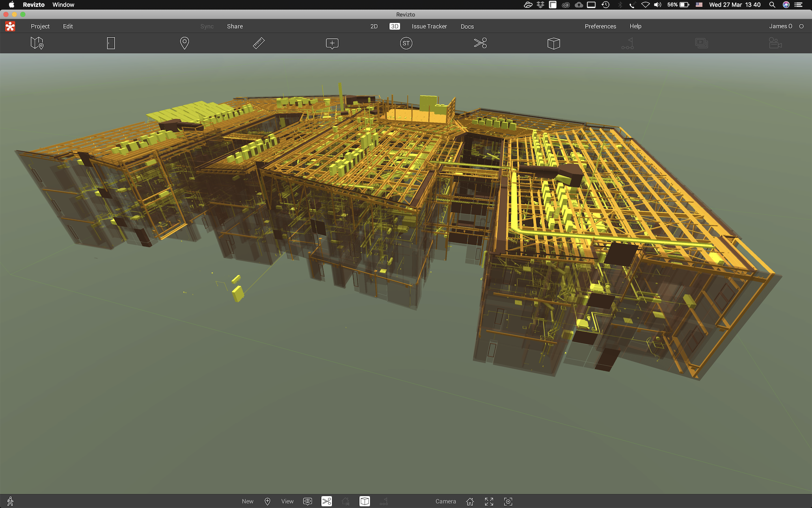Select the location pin viewpoint tool
Viewport: 812px width, 508px height.
(x=184, y=43)
